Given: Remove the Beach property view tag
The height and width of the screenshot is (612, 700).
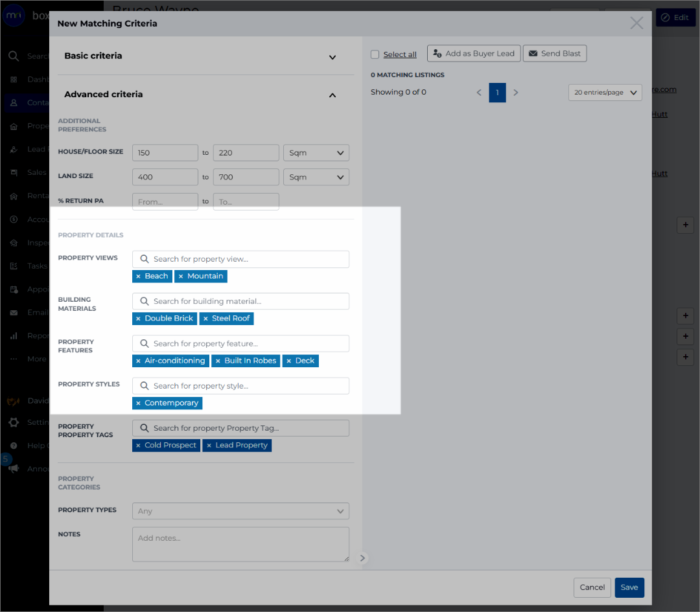Looking at the screenshot, I should pyautogui.click(x=139, y=277).
